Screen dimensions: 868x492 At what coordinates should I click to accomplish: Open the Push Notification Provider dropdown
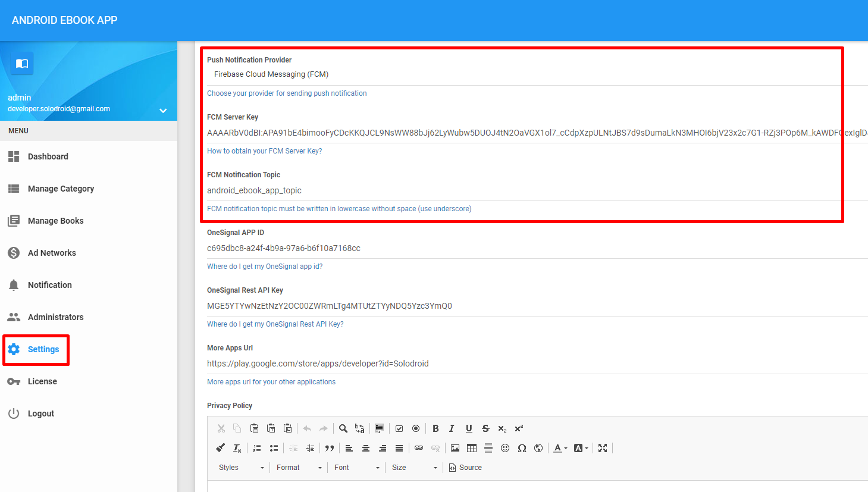(524, 74)
